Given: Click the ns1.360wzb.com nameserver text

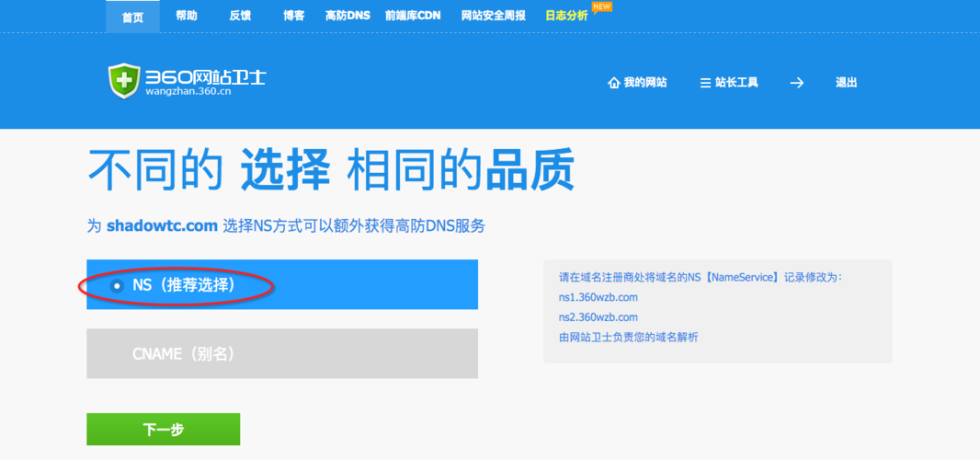Looking at the screenshot, I should point(598,297).
